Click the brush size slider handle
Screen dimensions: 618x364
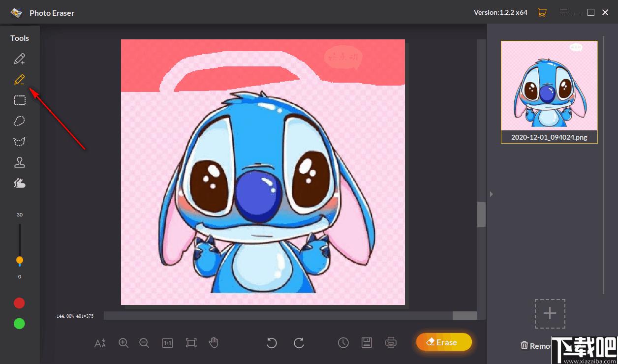click(x=20, y=260)
